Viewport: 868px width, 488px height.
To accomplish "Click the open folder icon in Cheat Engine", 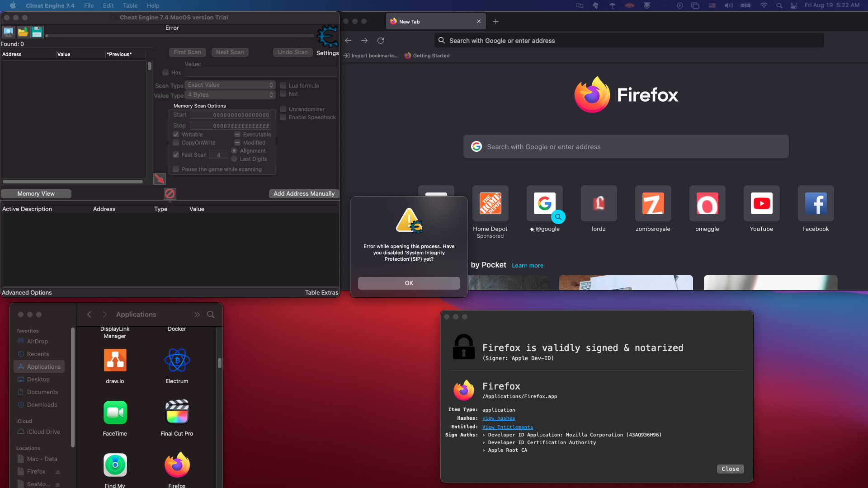I will [x=23, y=32].
